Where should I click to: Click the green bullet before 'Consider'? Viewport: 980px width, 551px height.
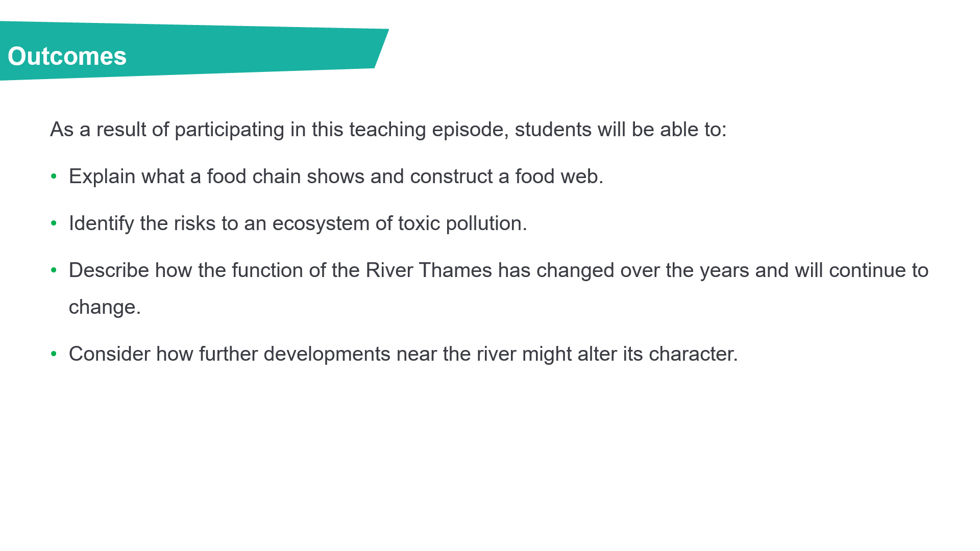pos(54,354)
